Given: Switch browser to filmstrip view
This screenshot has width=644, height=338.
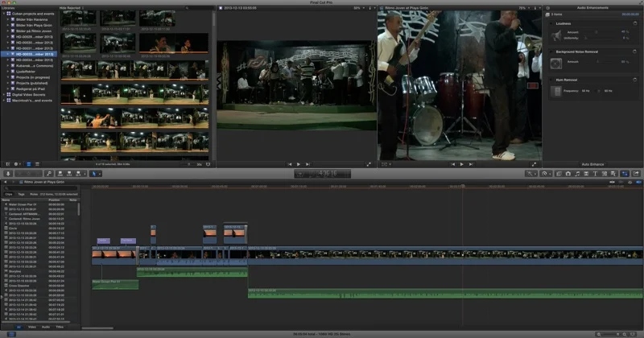Looking at the screenshot, I should tap(29, 164).
